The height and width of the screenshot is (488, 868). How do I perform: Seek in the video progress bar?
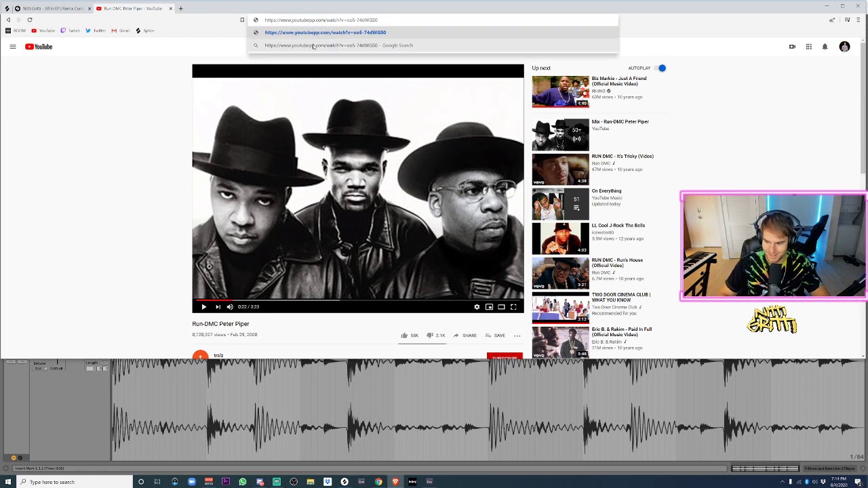click(358, 300)
